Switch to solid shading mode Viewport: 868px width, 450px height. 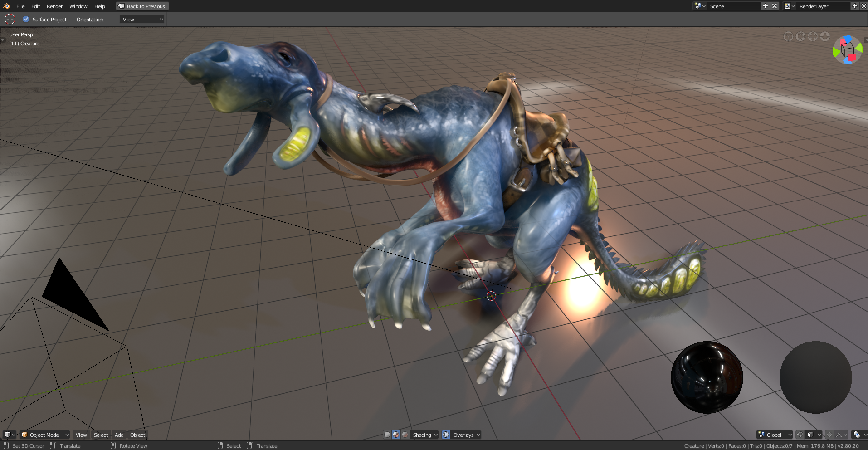click(x=387, y=435)
